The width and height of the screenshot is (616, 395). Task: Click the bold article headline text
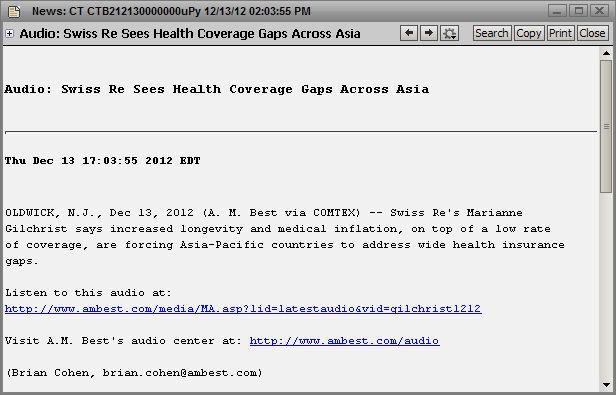click(x=216, y=90)
